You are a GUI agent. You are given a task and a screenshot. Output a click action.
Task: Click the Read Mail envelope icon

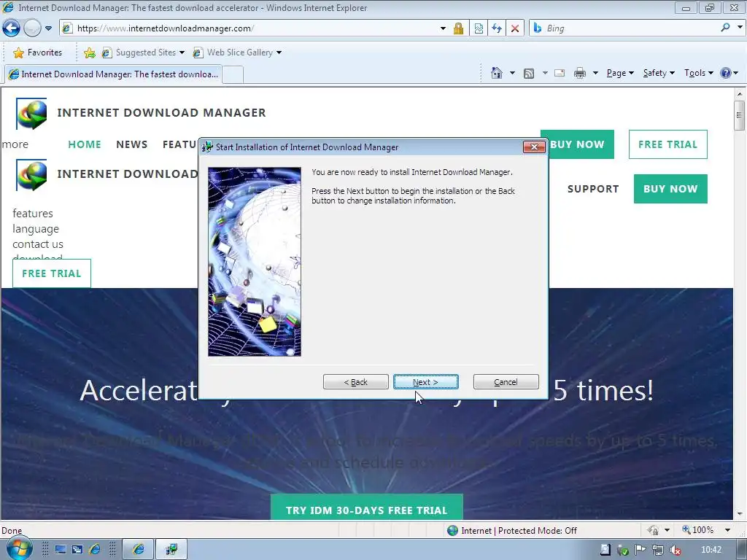(560, 73)
